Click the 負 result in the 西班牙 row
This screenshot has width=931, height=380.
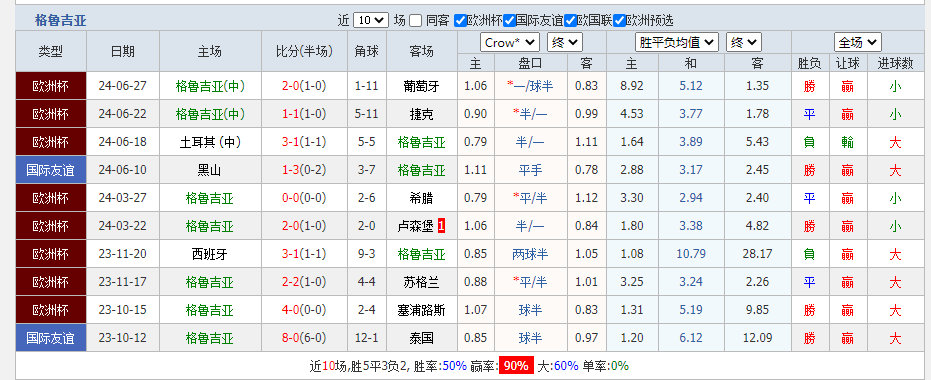[809, 254]
